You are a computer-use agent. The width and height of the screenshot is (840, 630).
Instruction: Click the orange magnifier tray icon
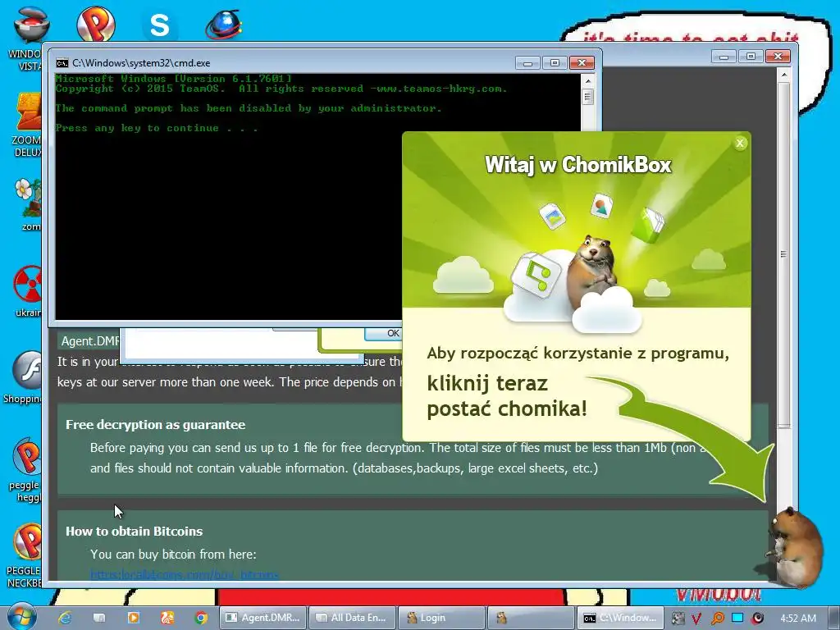pyautogui.click(x=717, y=619)
